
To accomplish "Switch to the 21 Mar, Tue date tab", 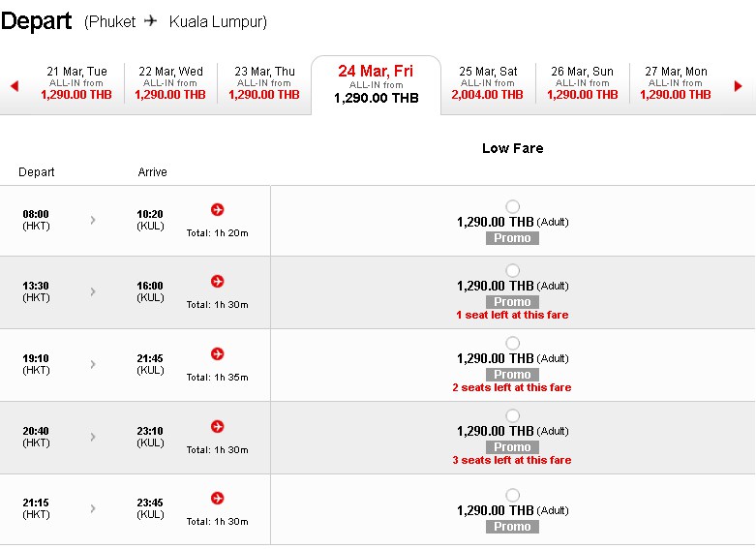I will [76, 83].
